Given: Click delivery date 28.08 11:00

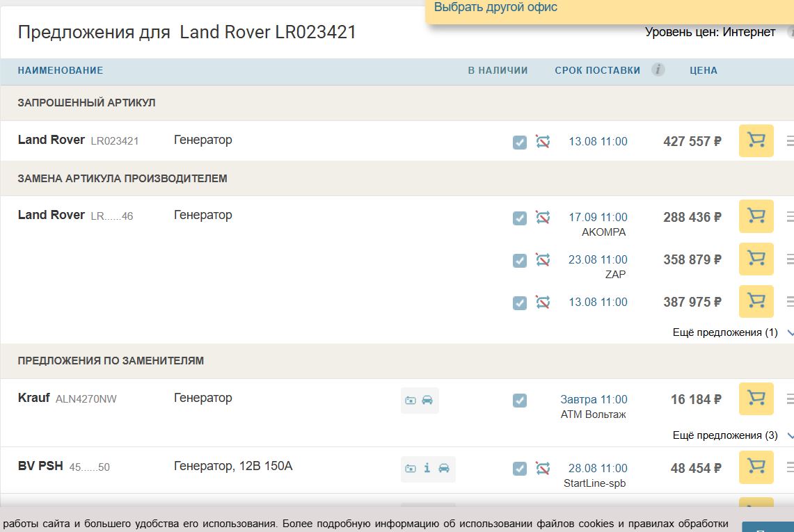Looking at the screenshot, I should coord(598,468).
